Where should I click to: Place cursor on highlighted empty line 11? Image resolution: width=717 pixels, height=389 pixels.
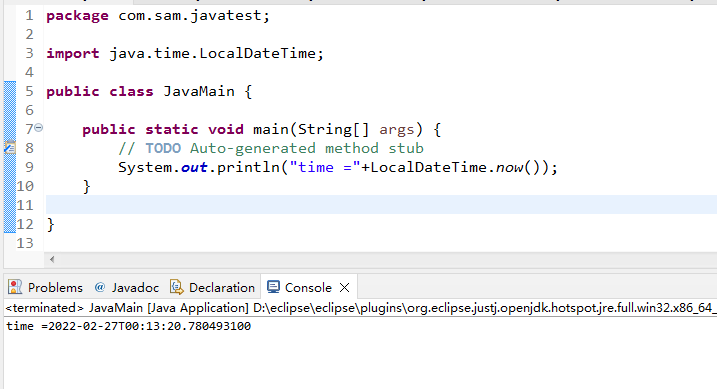coord(381,204)
